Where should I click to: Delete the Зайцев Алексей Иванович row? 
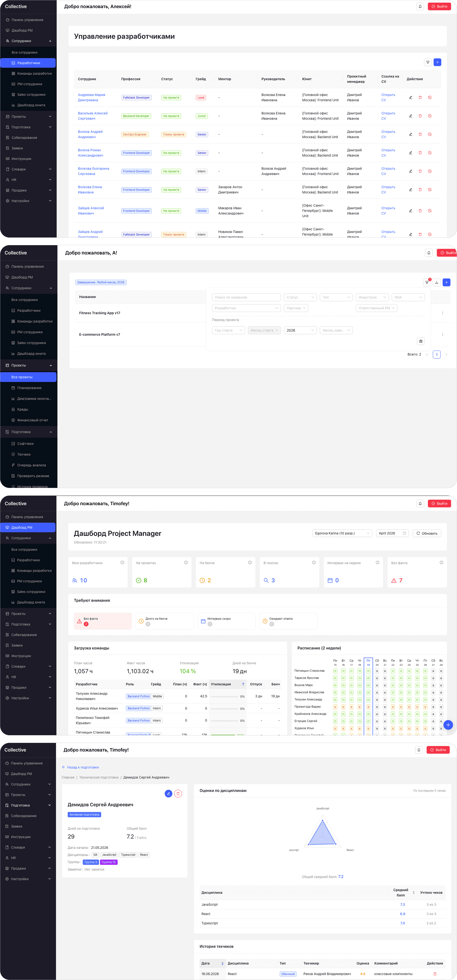tap(420, 211)
